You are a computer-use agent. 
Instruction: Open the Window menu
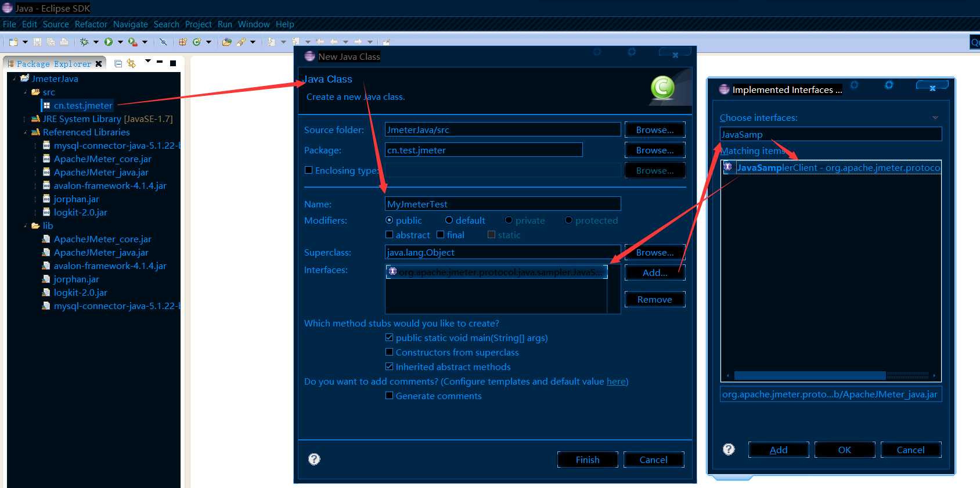tap(254, 24)
